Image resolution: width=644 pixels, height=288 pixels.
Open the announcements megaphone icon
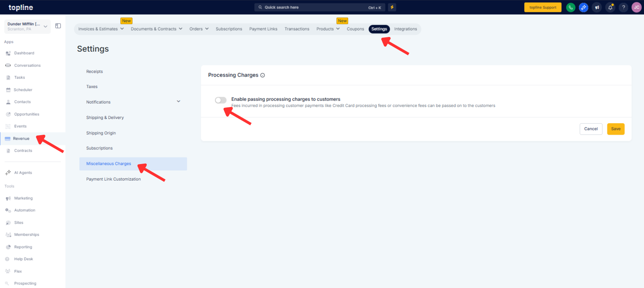(597, 7)
